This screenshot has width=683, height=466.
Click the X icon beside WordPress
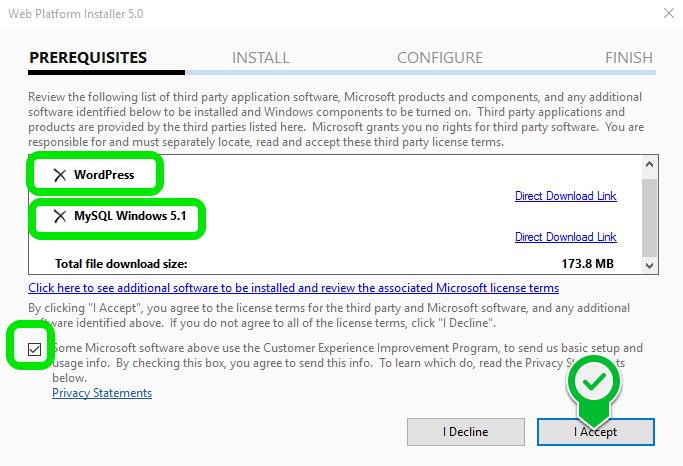coord(60,175)
